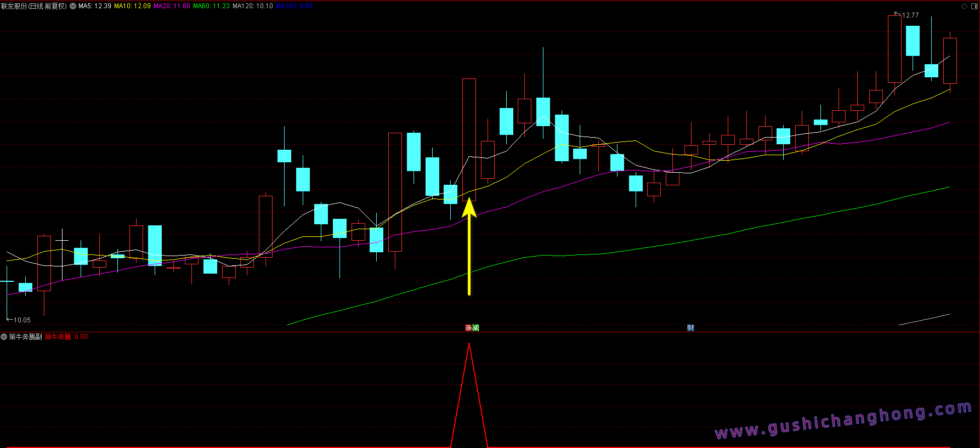
Task: Expand the 策牛奔腾副 sub-indicator dropdown
Action: (x=4, y=337)
